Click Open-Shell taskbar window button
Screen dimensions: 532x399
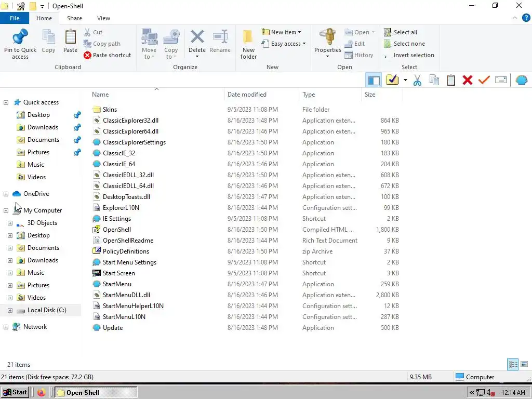pyautogui.click(x=96, y=393)
